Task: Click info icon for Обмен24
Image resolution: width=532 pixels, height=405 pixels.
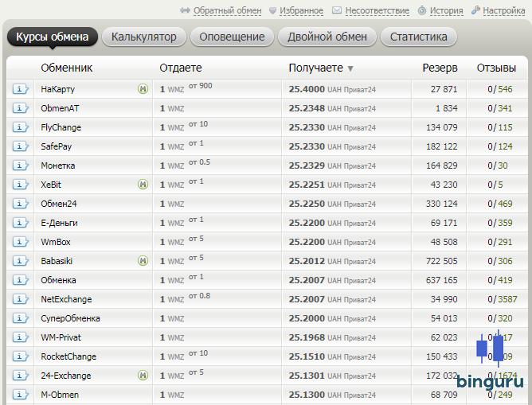Action: pyautogui.click(x=21, y=204)
